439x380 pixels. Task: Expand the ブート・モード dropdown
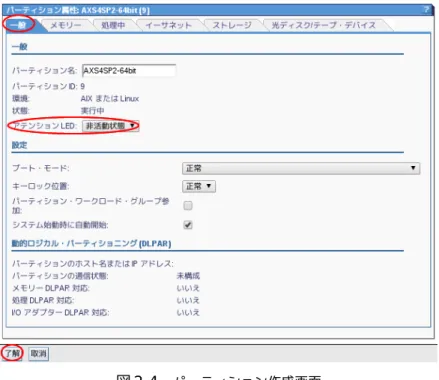[x=301, y=168]
